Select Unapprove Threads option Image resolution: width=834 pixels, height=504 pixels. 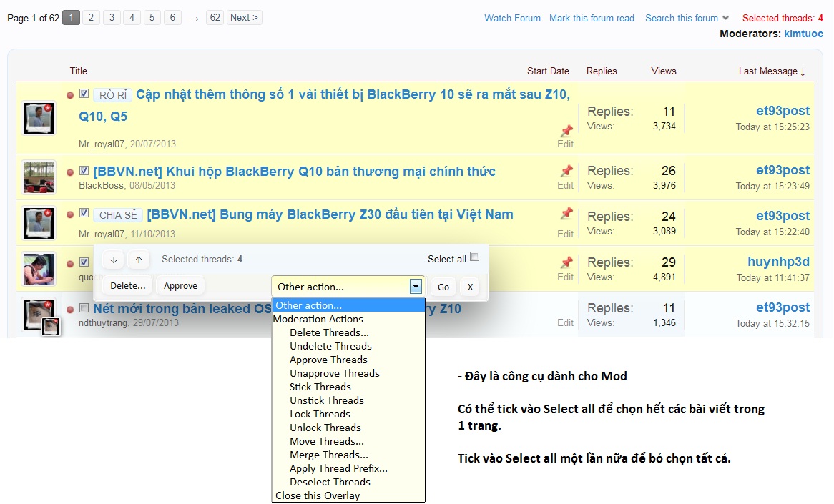tap(335, 373)
